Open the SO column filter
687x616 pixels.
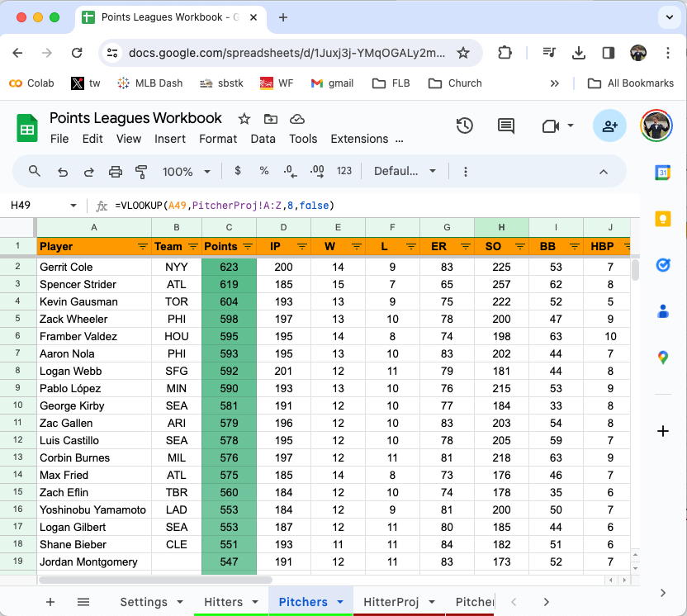(520, 247)
